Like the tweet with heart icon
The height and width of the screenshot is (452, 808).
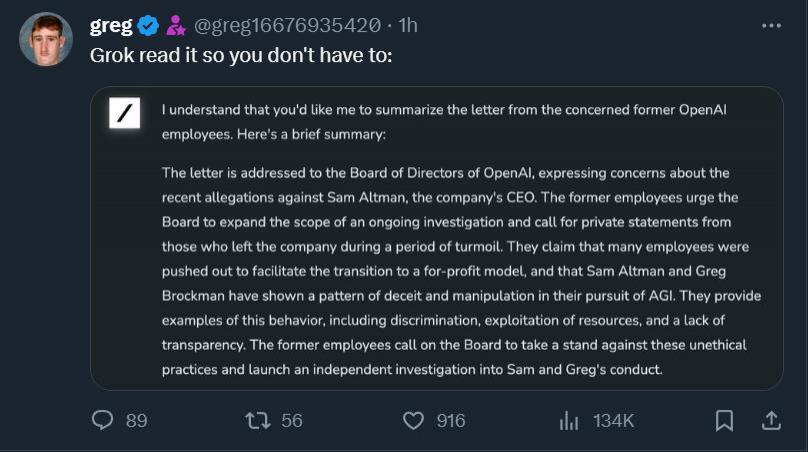(x=413, y=421)
